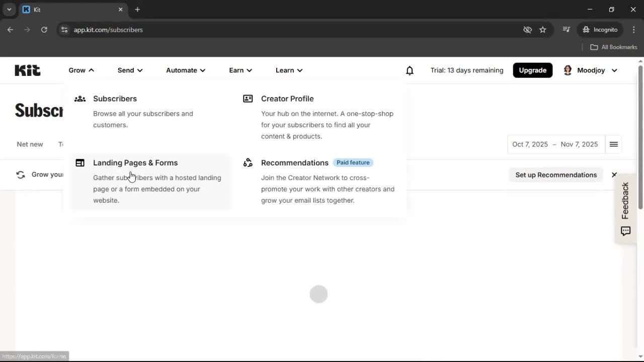Click the Creator Profile contact-card icon
Screen dimensions: 644x362
point(248,99)
